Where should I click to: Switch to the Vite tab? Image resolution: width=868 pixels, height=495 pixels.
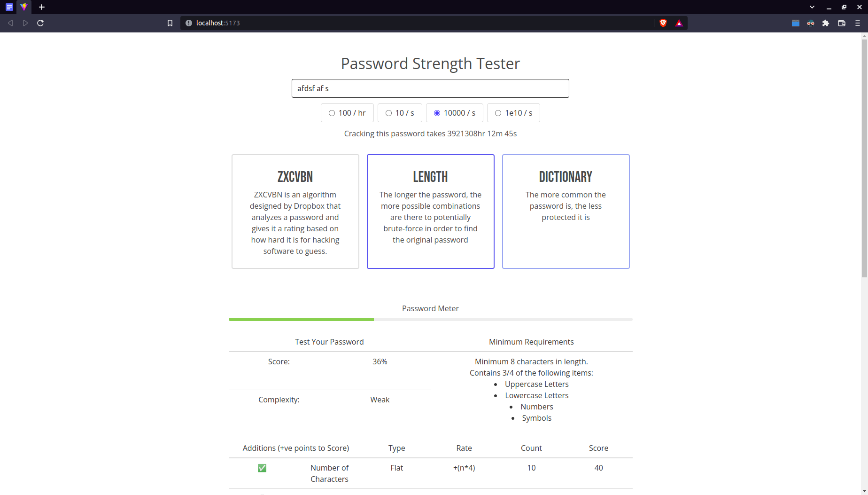point(23,7)
